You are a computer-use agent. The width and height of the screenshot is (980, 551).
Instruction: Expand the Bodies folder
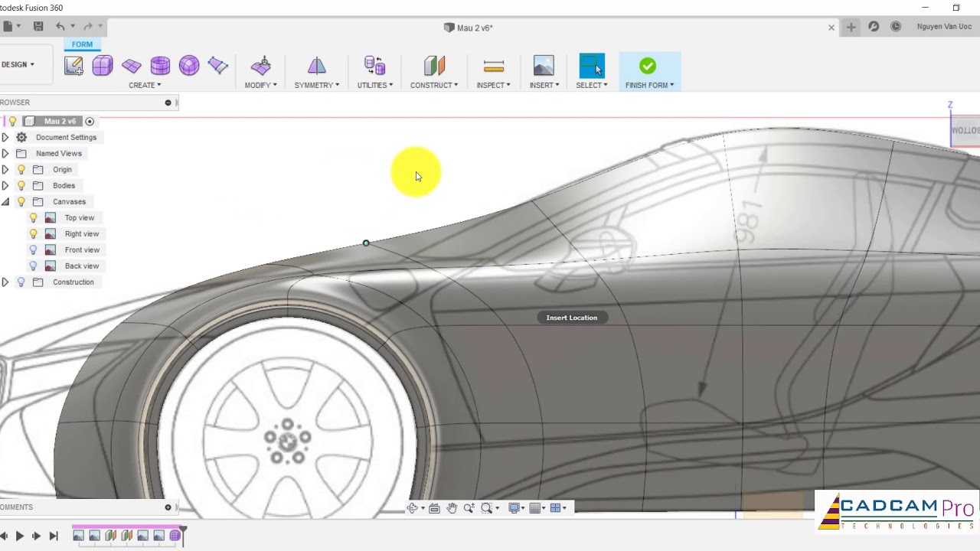(5, 185)
